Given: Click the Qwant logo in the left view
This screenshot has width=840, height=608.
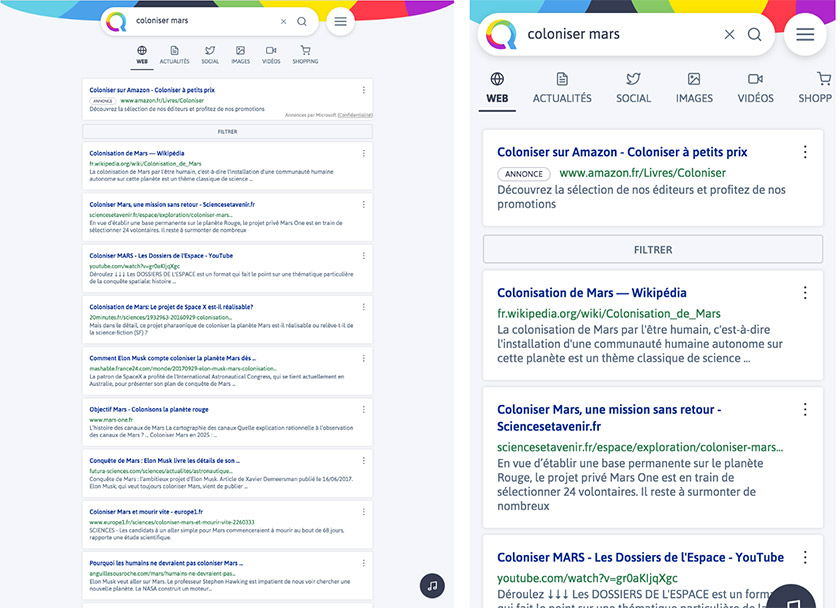Looking at the screenshot, I should pyautogui.click(x=116, y=21).
